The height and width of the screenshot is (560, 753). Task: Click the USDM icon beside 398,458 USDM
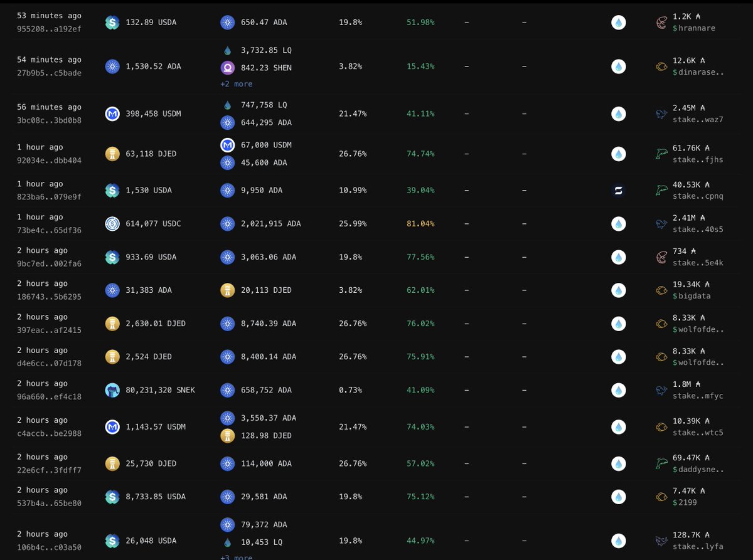112,114
